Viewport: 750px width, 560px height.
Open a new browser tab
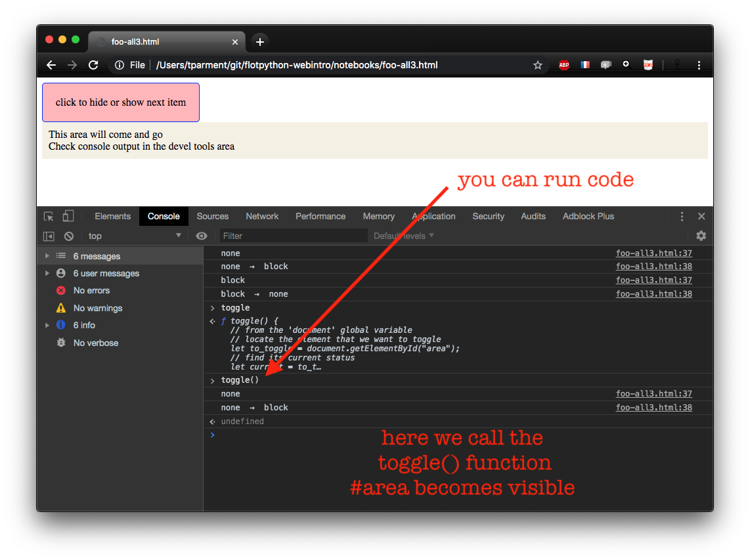pos(260,42)
